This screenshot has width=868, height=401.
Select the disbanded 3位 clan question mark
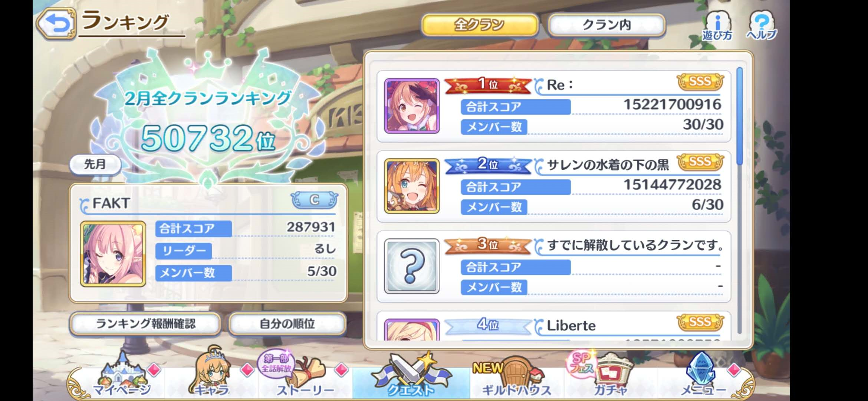(x=412, y=266)
